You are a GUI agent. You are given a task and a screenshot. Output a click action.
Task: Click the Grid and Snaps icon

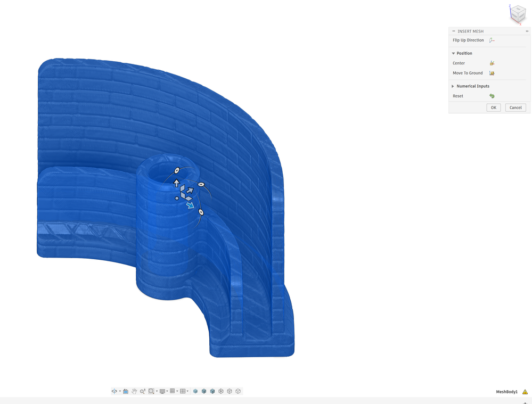[173, 391]
